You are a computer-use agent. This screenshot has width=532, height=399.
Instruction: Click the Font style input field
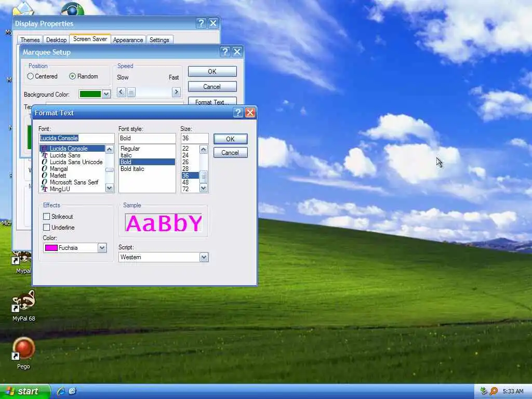(x=147, y=138)
